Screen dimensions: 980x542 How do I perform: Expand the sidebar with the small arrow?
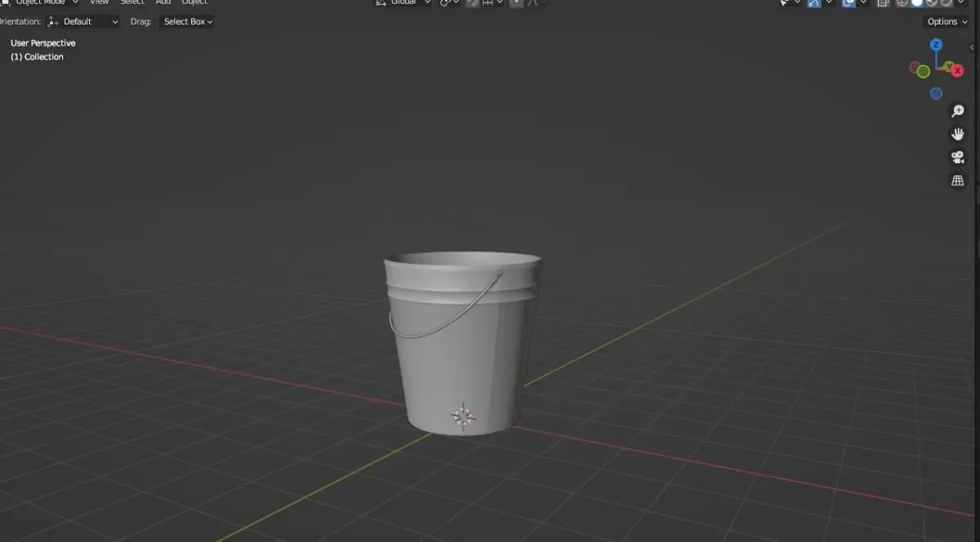coord(972,47)
